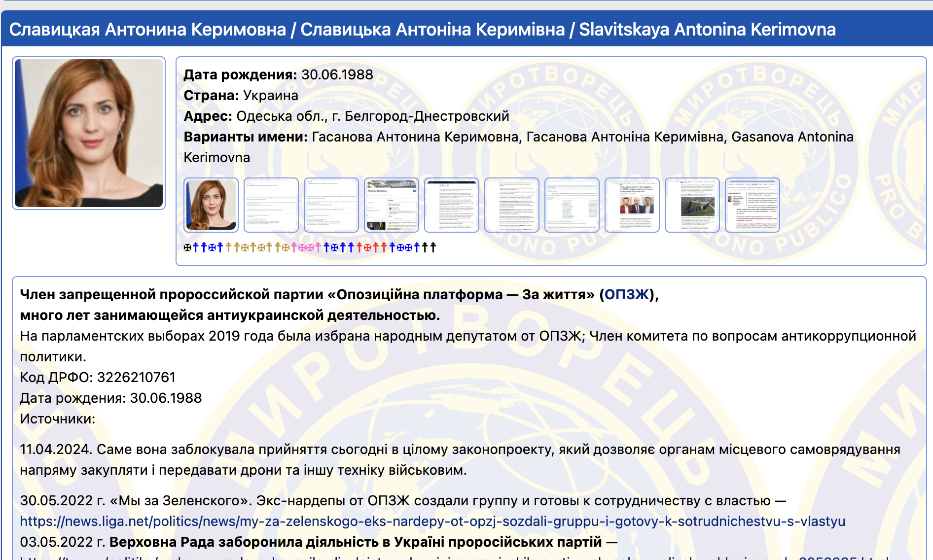This screenshot has width=933, height=560.
Task: Click the first red cross in the symbol row
Action: click(x=359, y=247)
